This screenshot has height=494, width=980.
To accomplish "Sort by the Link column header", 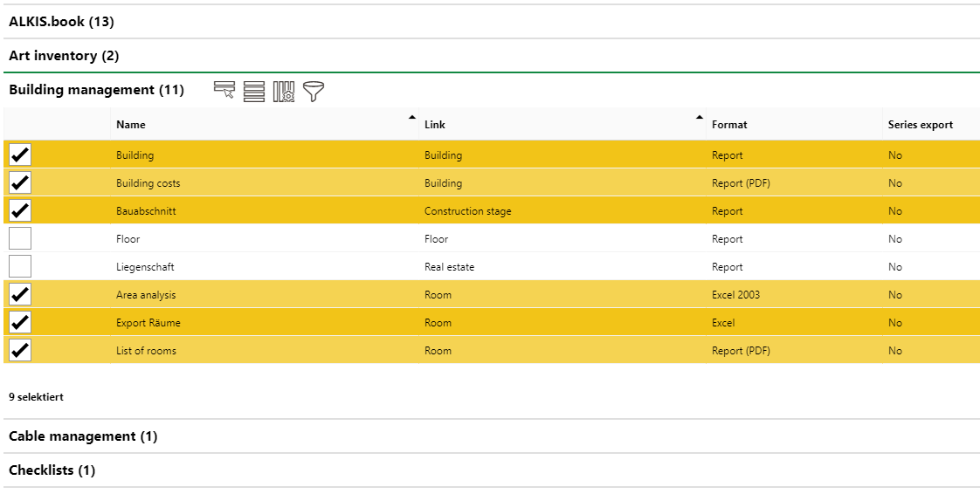I will tap(435, 124).
